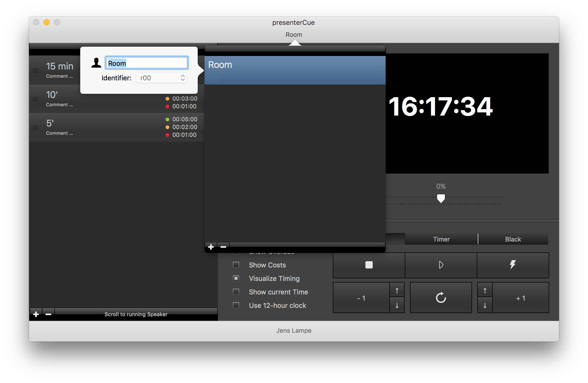Click the stop timer square button
This screenshot has width=588, height=383.
(369, 265)
